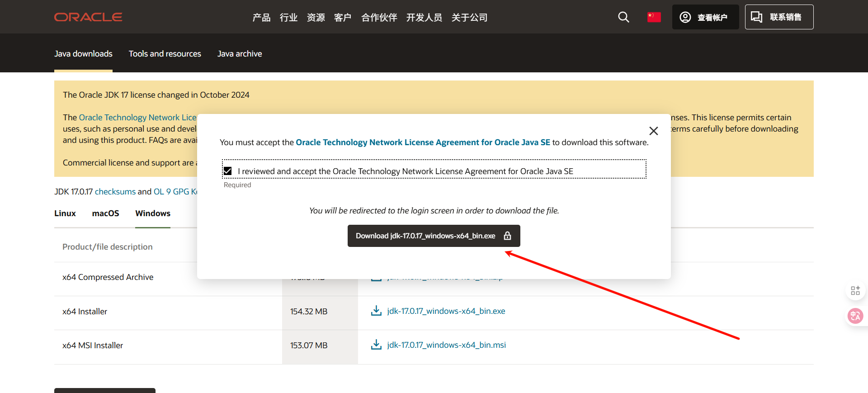The height and width of the screenshot is (393, 868).
Task: Switch to Java archive tab
Action: coord(240,54)
